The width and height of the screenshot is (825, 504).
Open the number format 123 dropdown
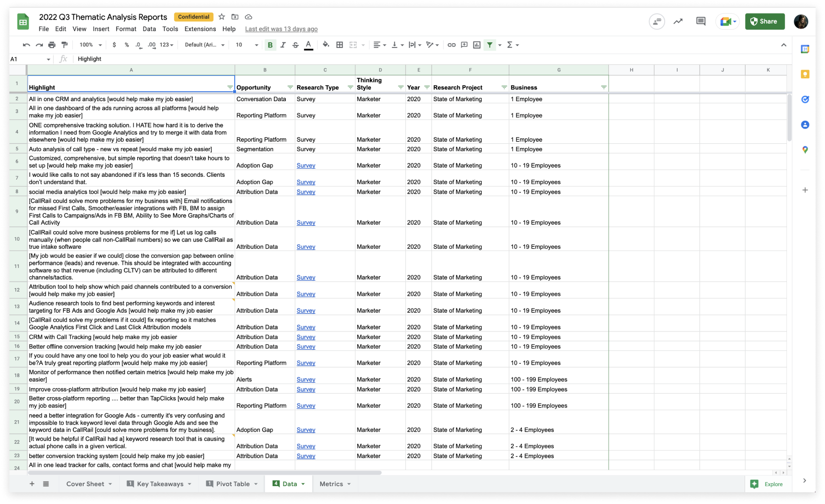coord(166,45)
